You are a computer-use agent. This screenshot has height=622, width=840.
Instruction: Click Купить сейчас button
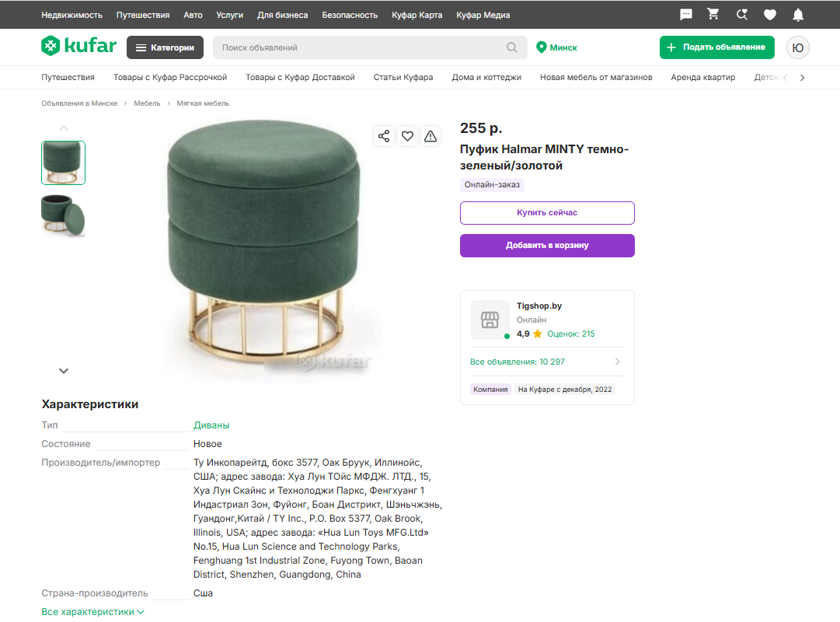(x=547, y=213)
